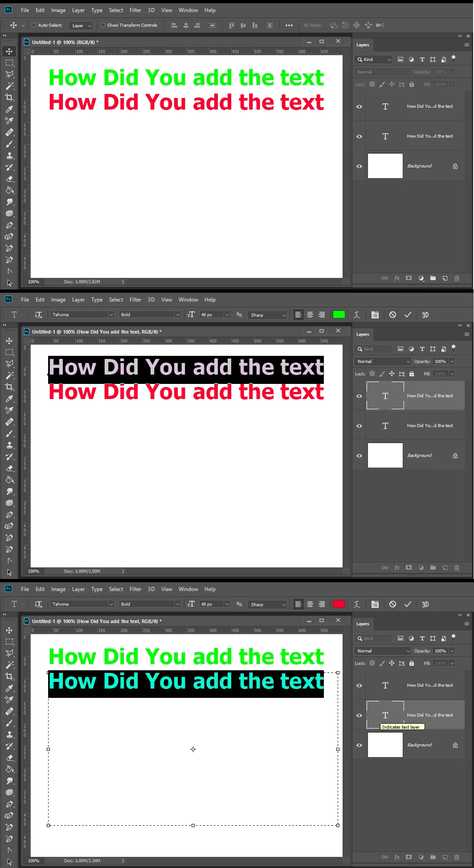Open the Image menu in the bottom window
Screen dimensions: 474x868
pos(58,589)
